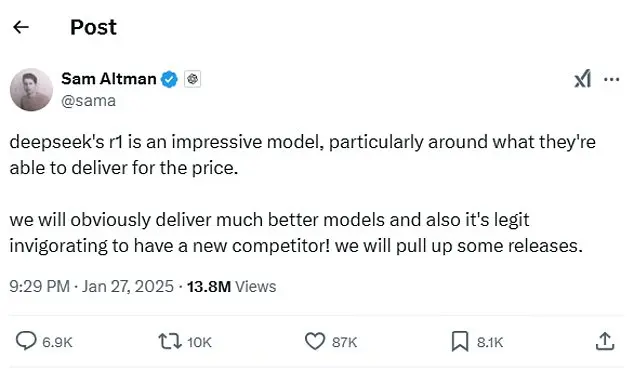
Task: Go back using the left arrow
Action: coord(21,27)
